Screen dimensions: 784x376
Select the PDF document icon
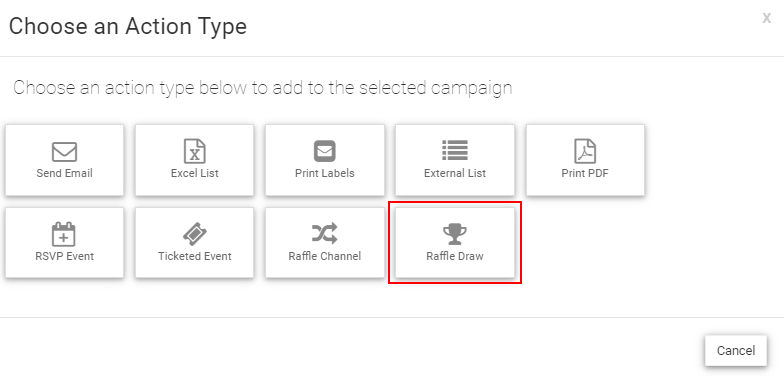[x=585, y=151]
